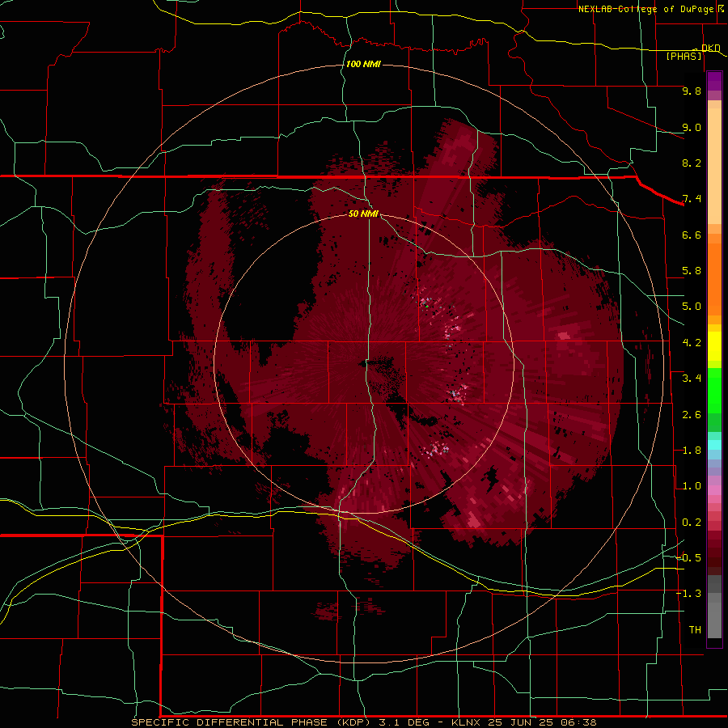Click the cyan segment of color scale

click(714, 444)
